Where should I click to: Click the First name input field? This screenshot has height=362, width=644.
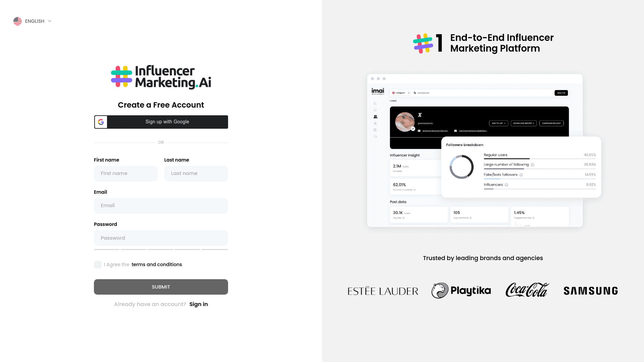tap(126, 173)
